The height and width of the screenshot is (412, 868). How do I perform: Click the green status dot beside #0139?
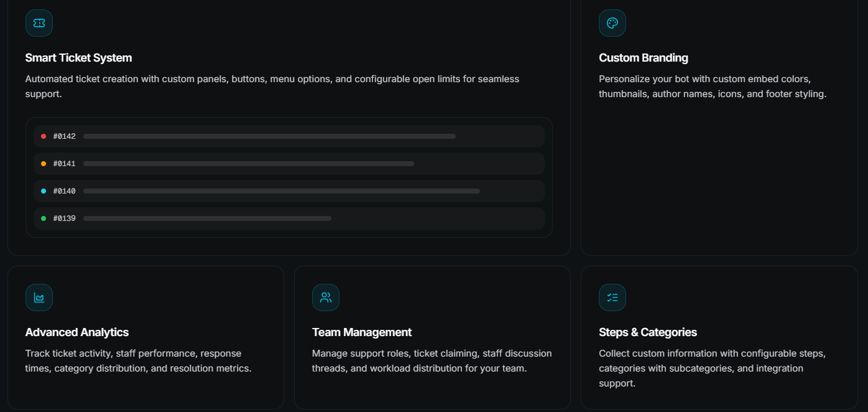(x=44, y=218)
